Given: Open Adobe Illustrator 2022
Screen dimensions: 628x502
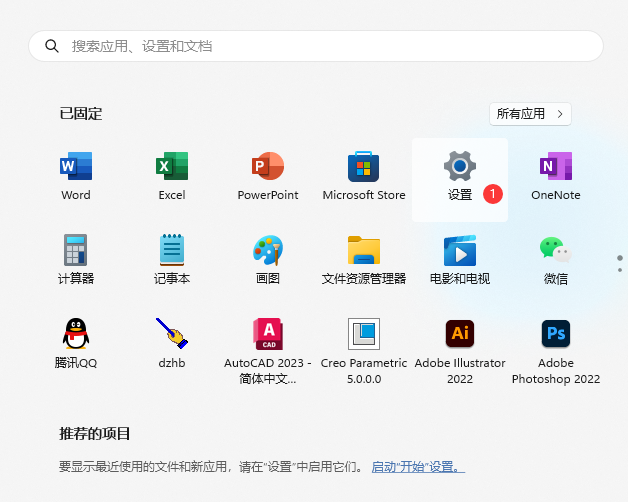Looking at the screenshot, I should point(460,350).
